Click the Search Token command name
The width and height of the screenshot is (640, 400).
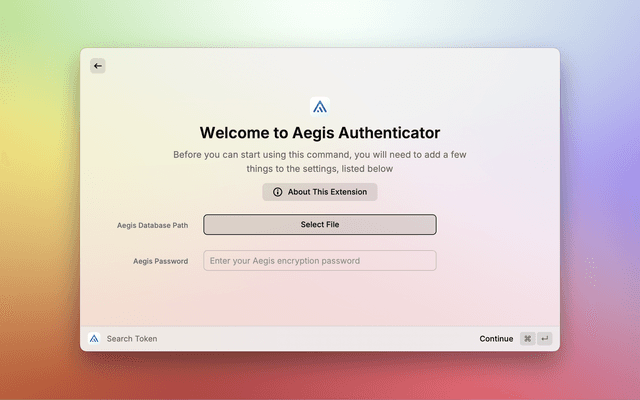pos(132,338)
